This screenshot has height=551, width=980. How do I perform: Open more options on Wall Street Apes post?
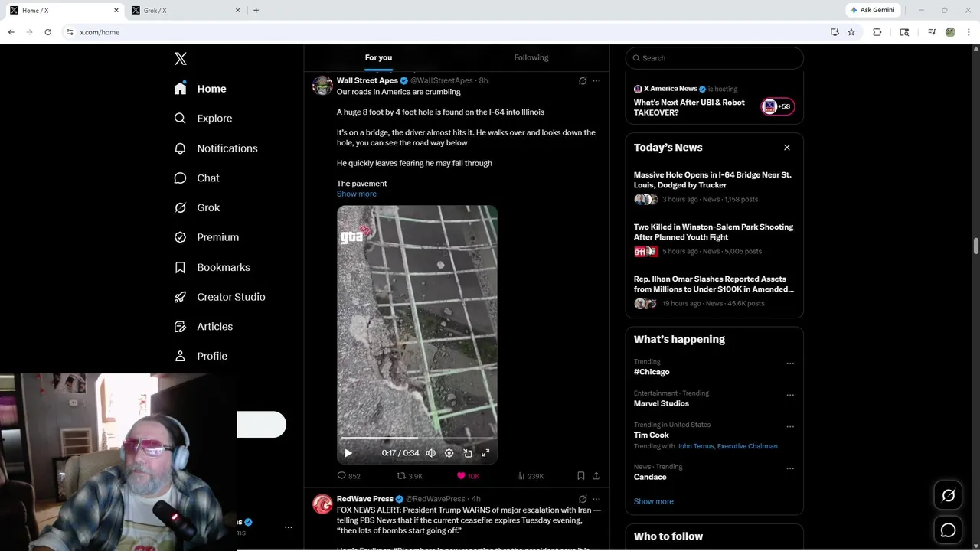(596, 80)
